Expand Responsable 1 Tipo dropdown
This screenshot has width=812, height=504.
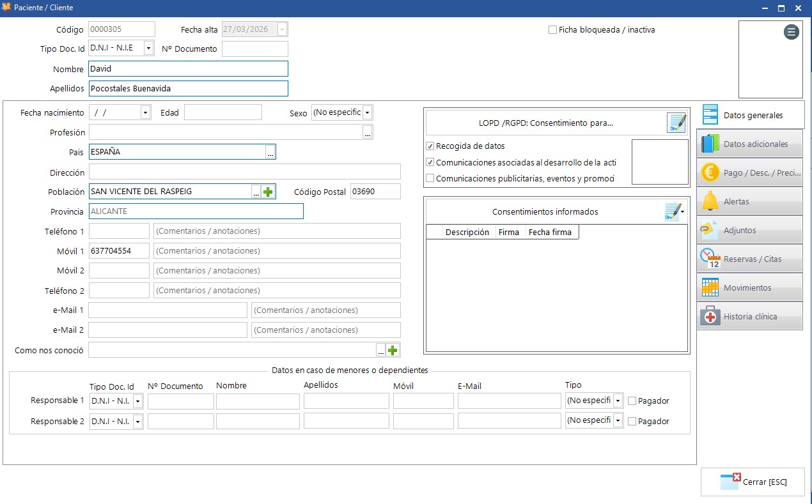pyautogui.click(x=618, y=402)
